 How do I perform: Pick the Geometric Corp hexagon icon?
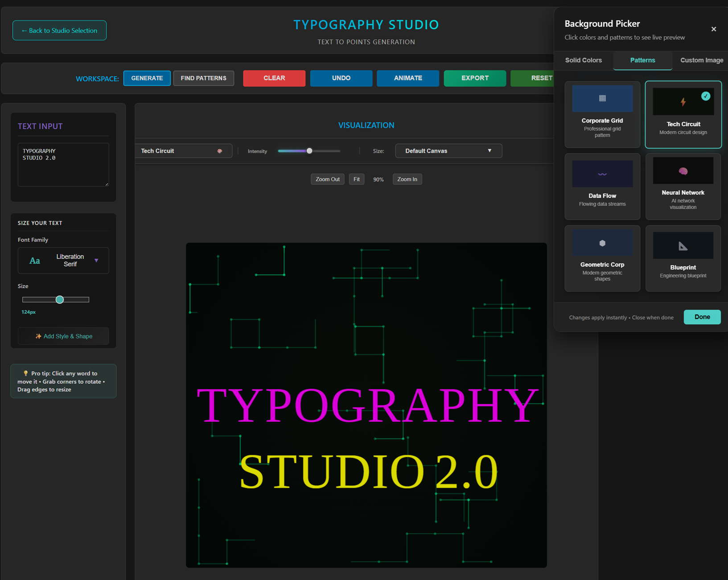click(602, 243)
